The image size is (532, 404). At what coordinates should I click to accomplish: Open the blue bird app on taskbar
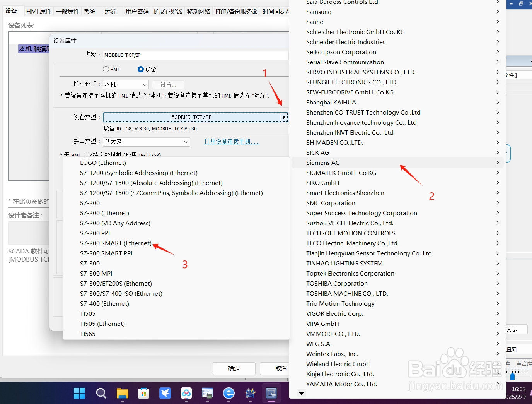click(165, 393)
